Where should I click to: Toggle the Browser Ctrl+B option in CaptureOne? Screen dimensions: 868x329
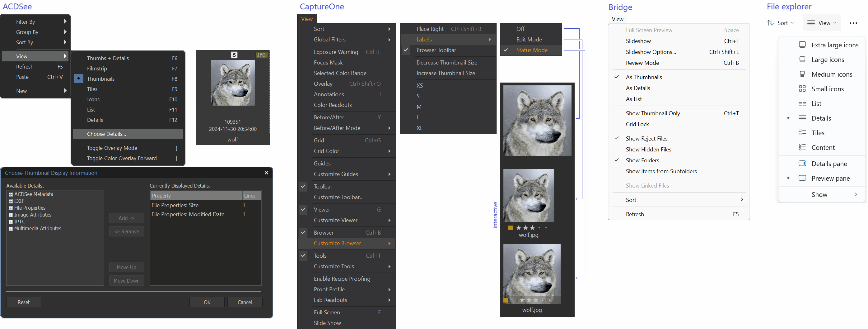[303, 232]
